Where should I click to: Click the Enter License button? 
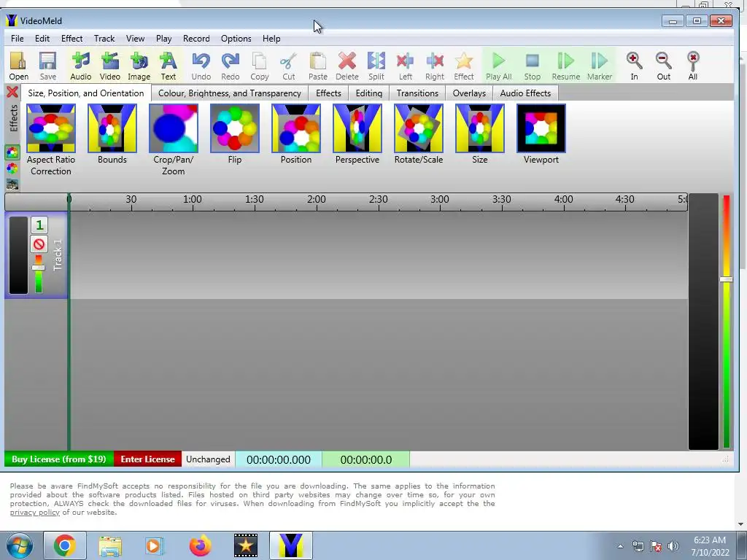click(x=147, y=459)
